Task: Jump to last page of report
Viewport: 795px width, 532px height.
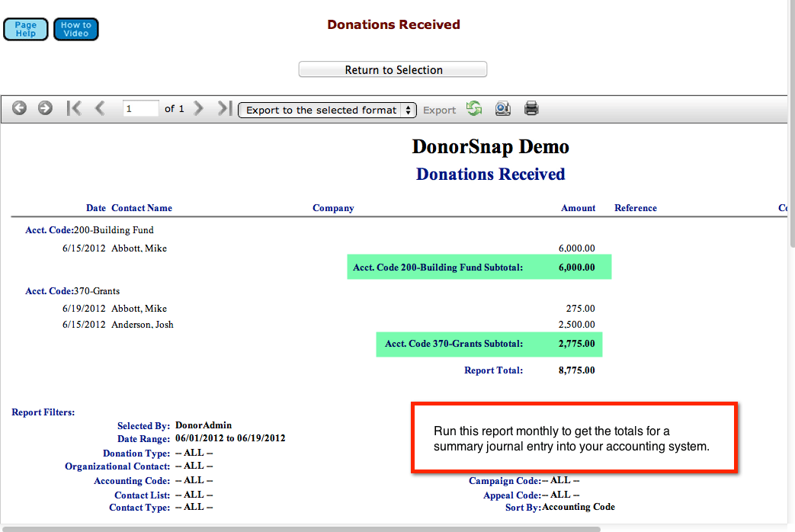Action: 225,108
